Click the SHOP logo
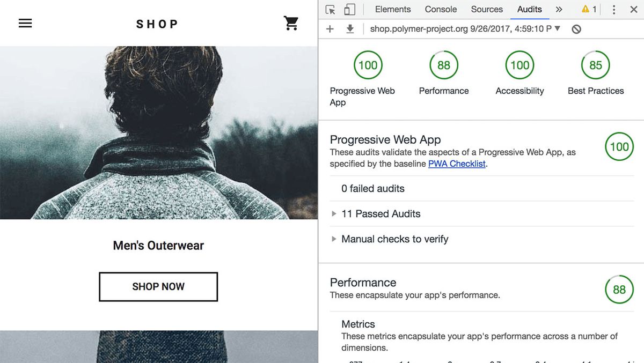This screenshot has height=363, width=644. (x=157, y=23)
